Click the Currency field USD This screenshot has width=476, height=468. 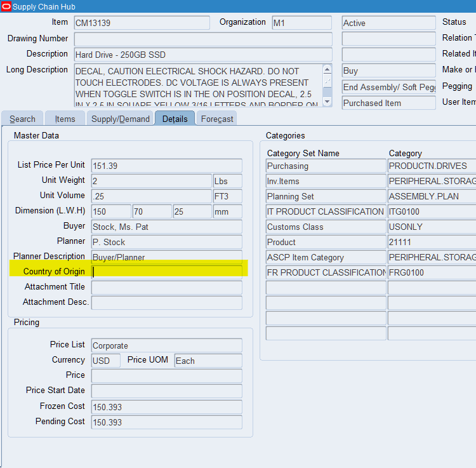(x=105, y=361)
